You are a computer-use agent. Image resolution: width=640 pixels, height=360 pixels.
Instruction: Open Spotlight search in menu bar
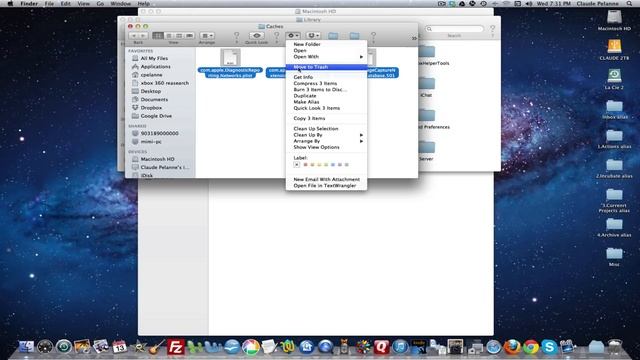coord(629,4)
